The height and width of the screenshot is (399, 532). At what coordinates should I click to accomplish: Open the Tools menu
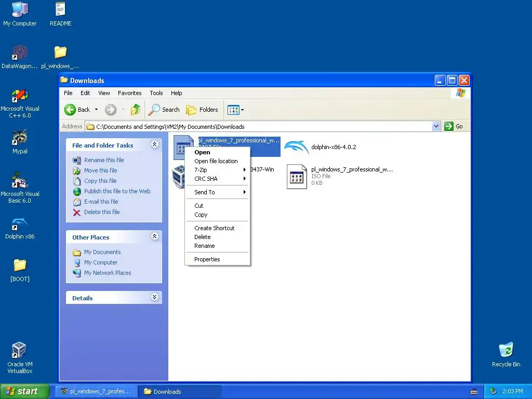[156, 93]
